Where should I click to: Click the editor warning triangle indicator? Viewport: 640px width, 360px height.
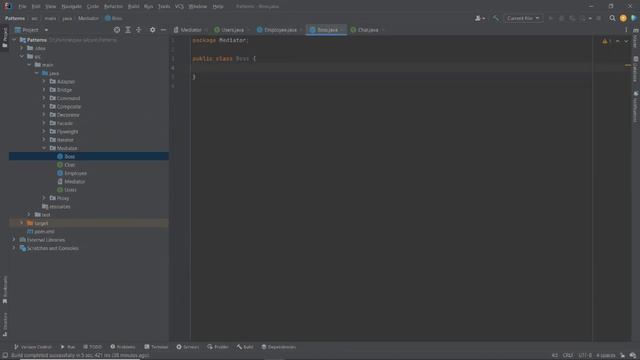coord(605,41)
